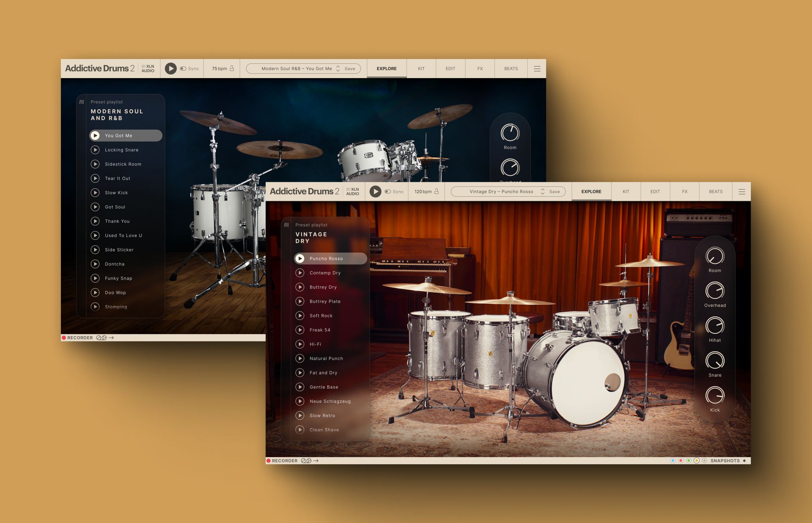The image size is (812, 523).
Task: Click the Room knob in Modern Soul window
Action: [x=510, y=133]
